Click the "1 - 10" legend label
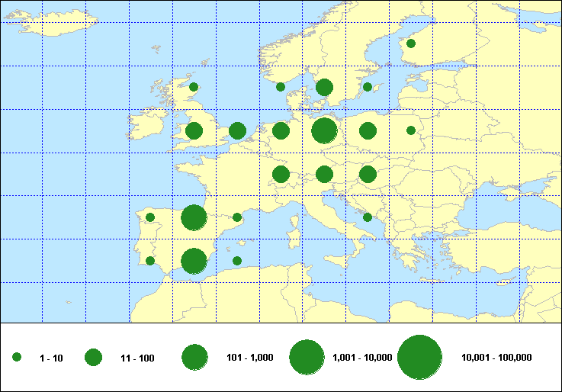The width and height of the screenshot is (562, 392). pyautogui.click(x=50, y=358)
